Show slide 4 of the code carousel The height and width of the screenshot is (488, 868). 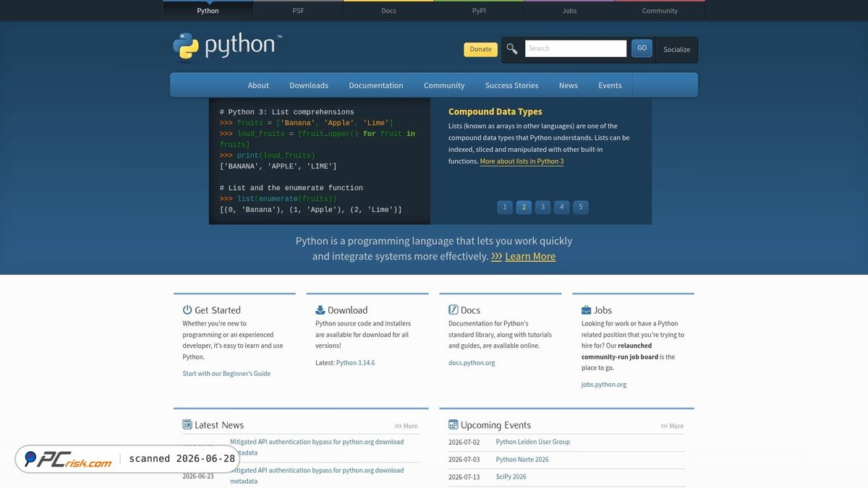pyautogui.click(x=561, y=207)
